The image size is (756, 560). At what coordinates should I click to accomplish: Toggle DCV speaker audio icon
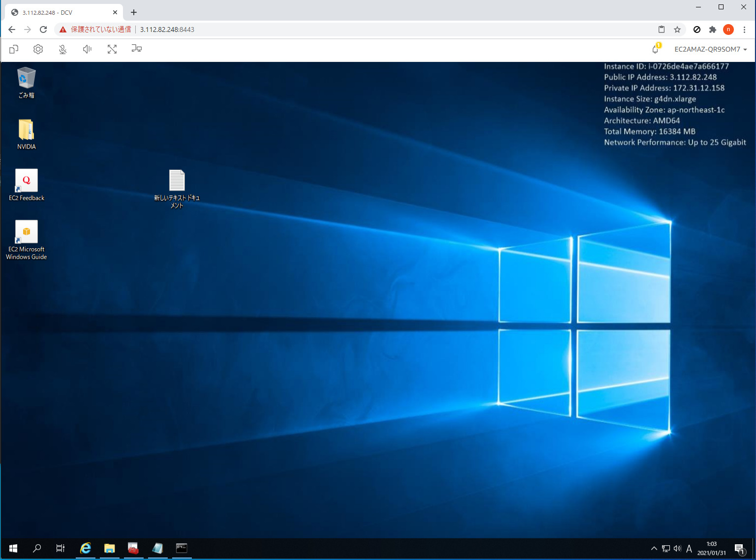click(88, 49)
